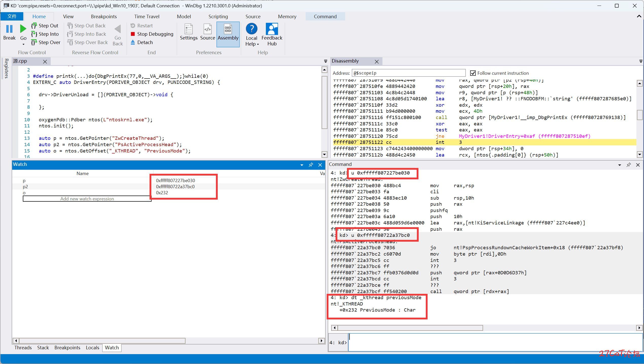Screen dimensions: 644x364
Task: Expand the Command panel dropdown arrow
Action: coord(620,164)
